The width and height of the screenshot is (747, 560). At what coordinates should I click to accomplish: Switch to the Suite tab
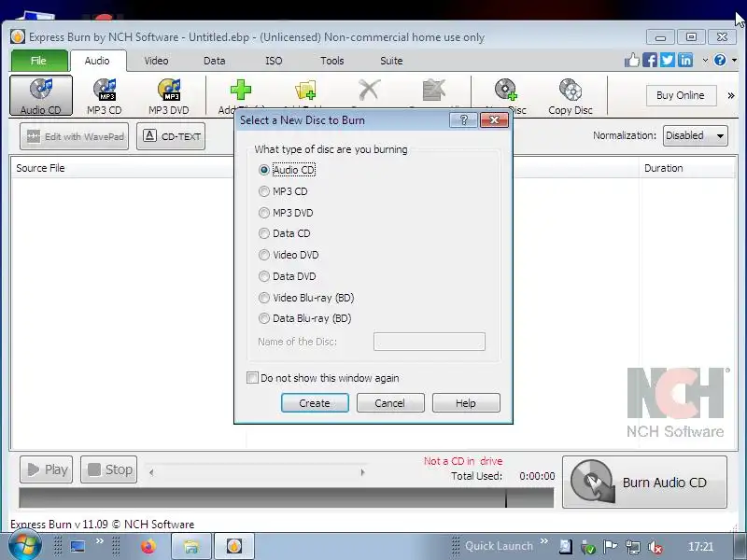click(391, 61)
